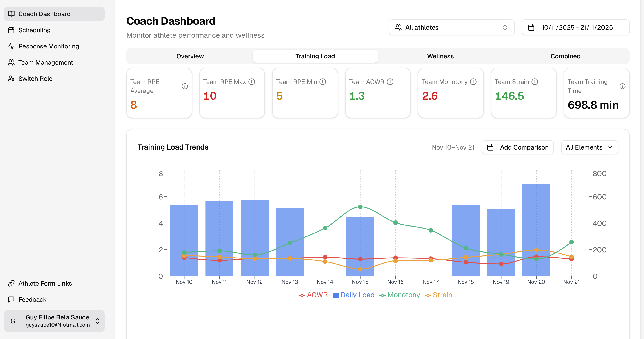Open Athlete Form Links in the sidebar
Image resolution: width=644 pixels, height=339 pixels.
(45, 283)
